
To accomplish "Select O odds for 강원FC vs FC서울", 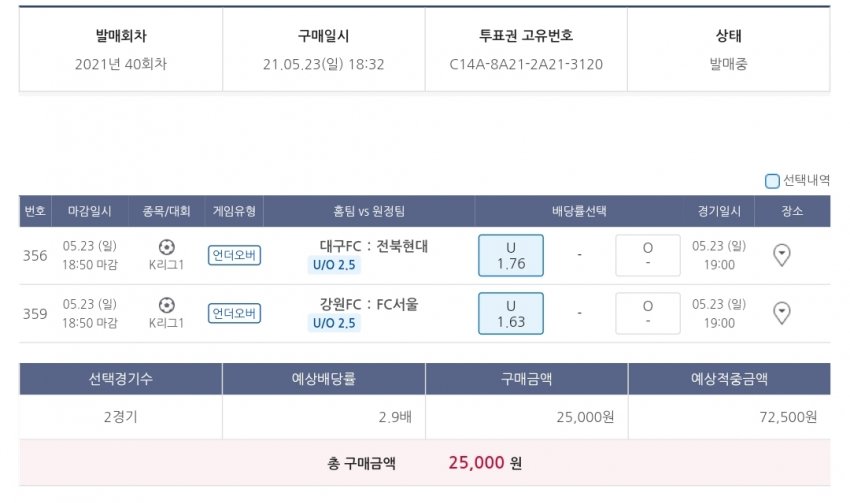I will click(647, 314).
